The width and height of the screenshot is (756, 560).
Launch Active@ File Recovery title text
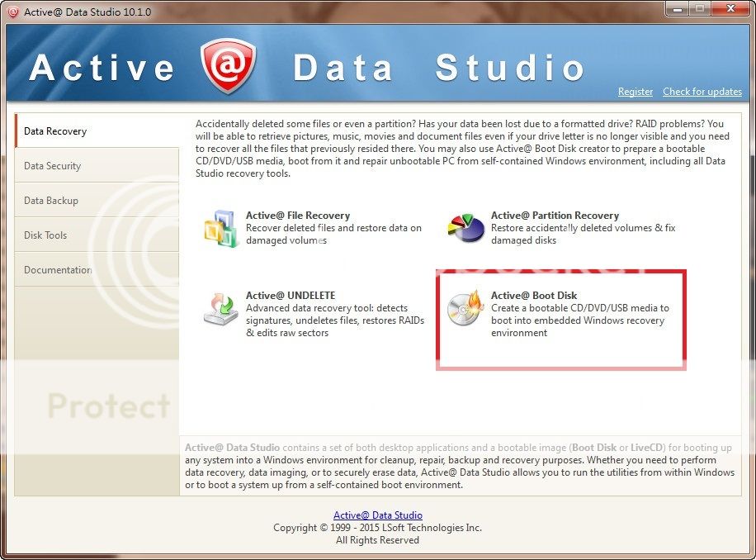click(297, 215)
